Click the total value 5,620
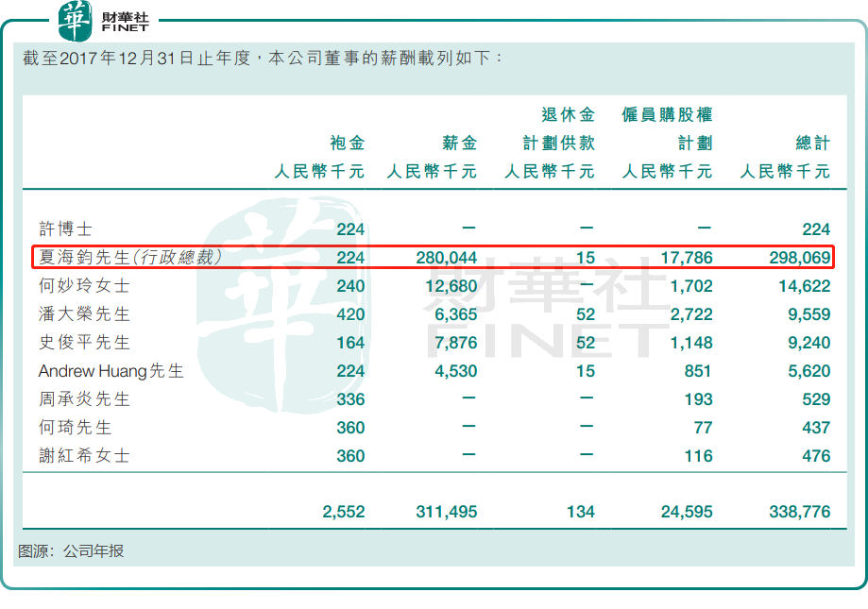 pos(809,371)
